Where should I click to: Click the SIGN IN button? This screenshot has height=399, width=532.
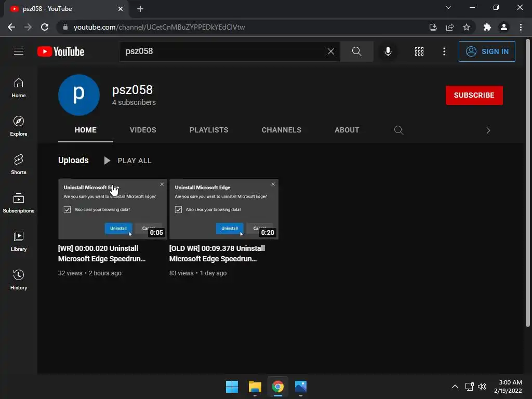click(487, 51)
